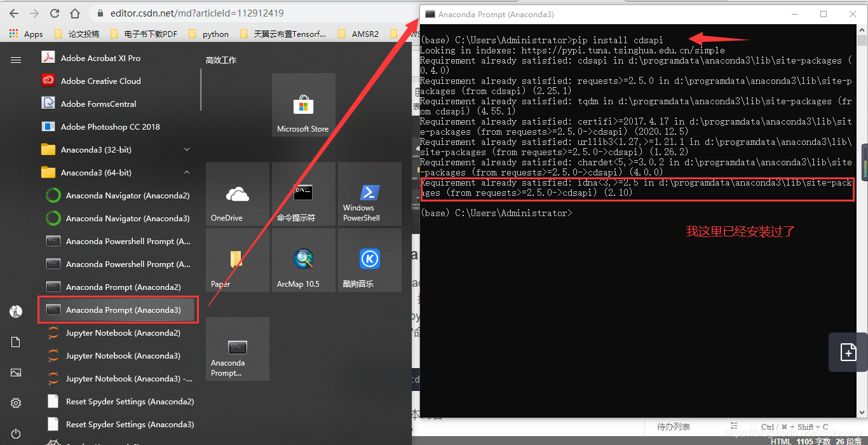868x445 pixels.
Task: Click the browser back arrow
Action: (x=14, y=13)
